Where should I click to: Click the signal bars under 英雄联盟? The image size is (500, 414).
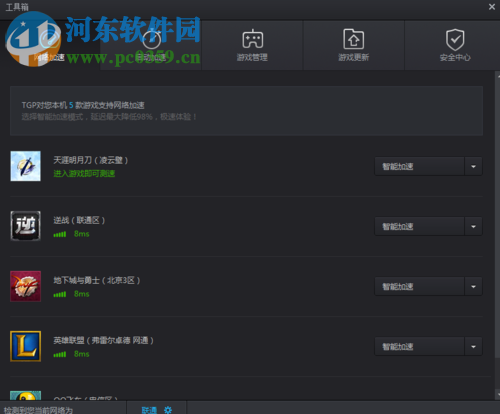[60, 355]
